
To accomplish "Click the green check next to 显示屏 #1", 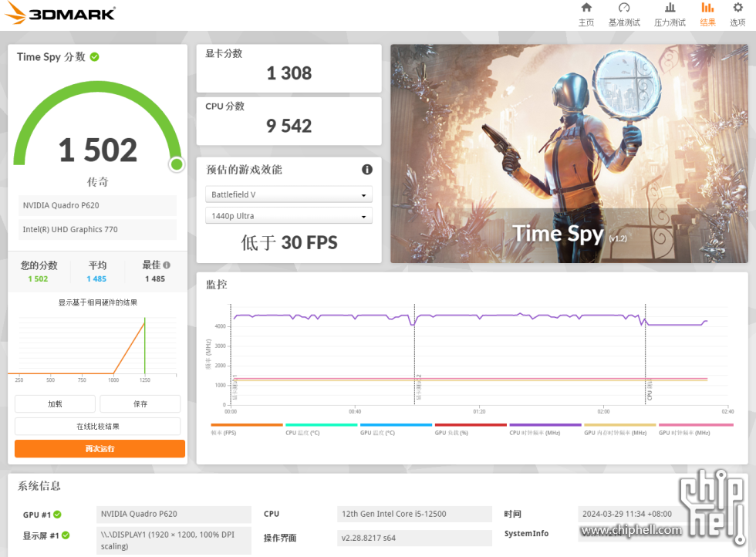I will coord(66,535).
